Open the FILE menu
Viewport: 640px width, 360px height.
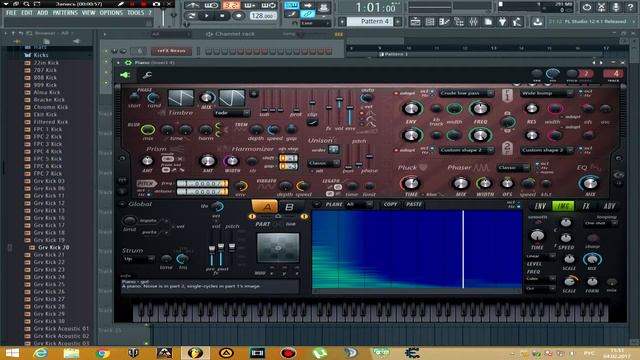tap(11, 13)
